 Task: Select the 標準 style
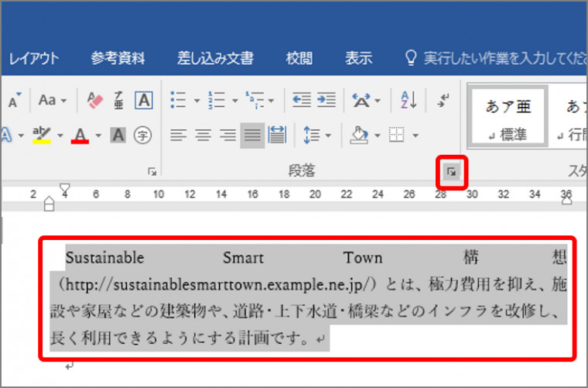point(508,116)
